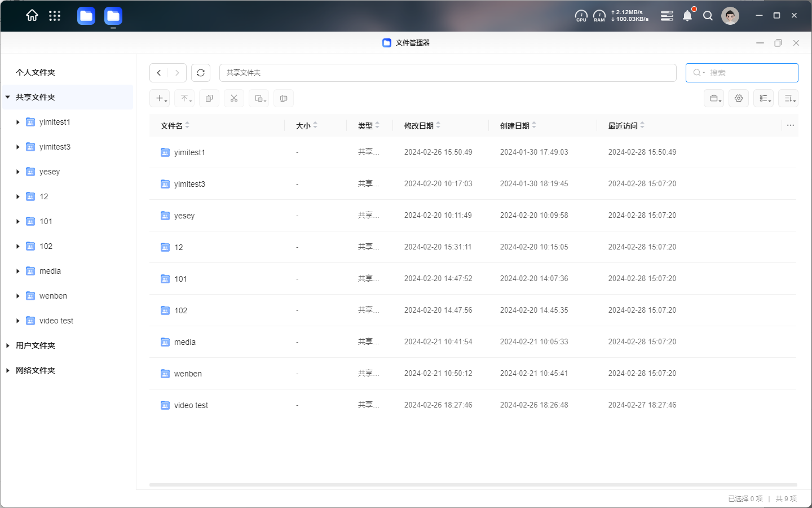Click the search filter magnifier dropdown

click(699, 73)
